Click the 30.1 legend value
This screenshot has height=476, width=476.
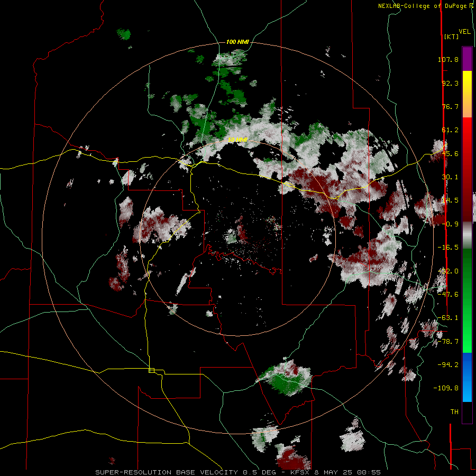(x=450, y=177)
